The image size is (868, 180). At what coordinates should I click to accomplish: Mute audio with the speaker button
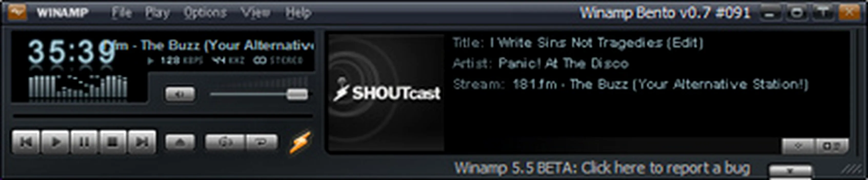pyautogui.click(x=180, y=94)
